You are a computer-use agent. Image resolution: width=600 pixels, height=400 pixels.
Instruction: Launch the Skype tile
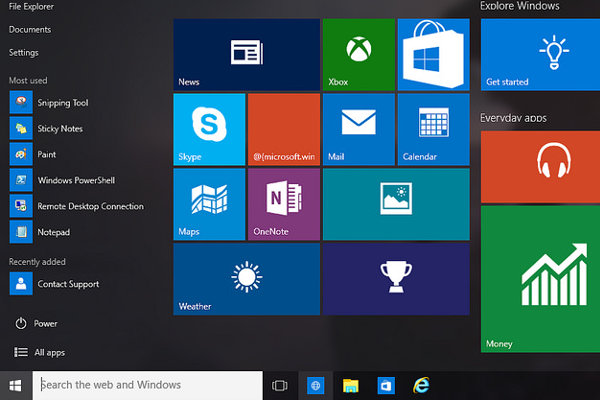209,129
